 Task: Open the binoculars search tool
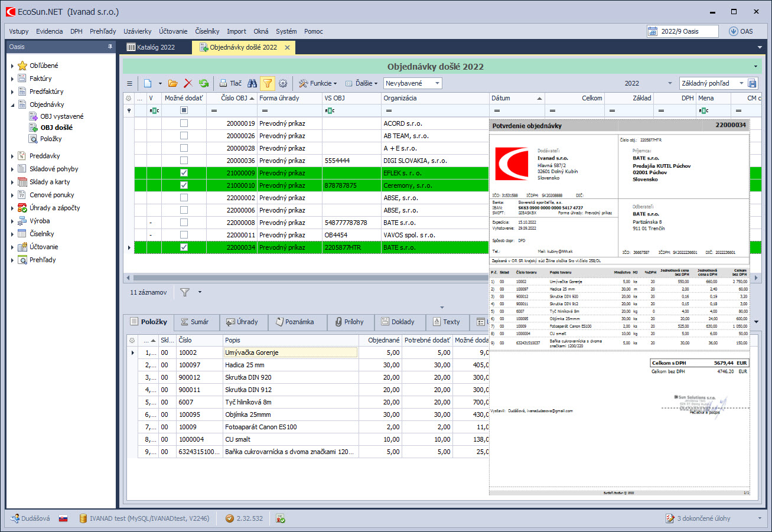point(252,84)
